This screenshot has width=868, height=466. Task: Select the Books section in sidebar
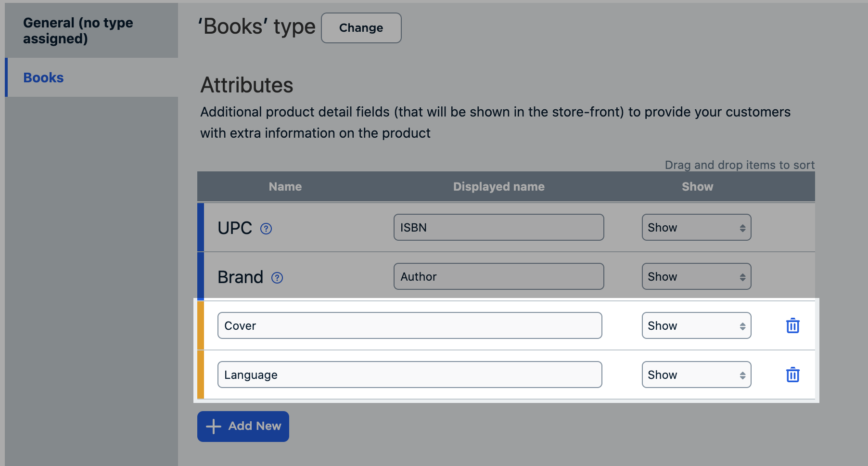[43, 78]
